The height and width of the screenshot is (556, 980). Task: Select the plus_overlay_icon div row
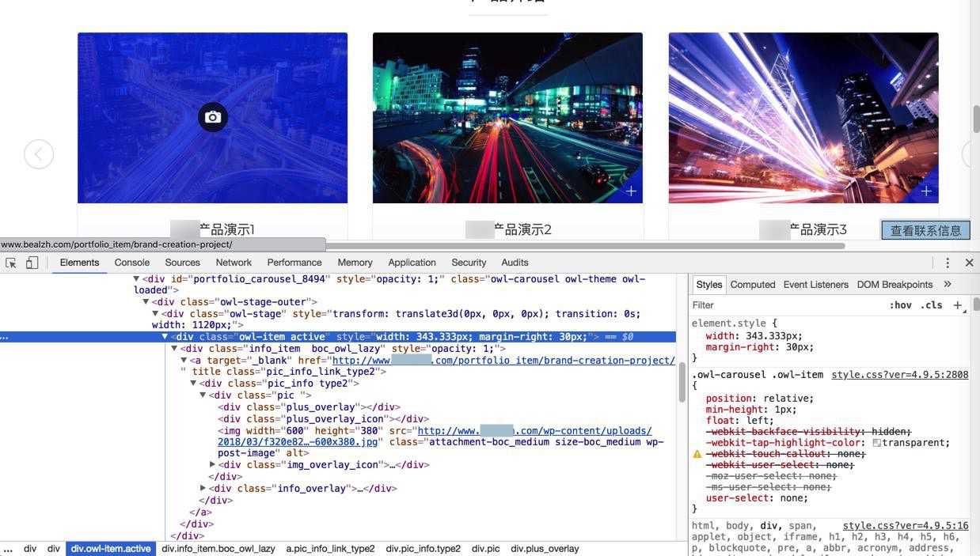click(x=324, y=419)
